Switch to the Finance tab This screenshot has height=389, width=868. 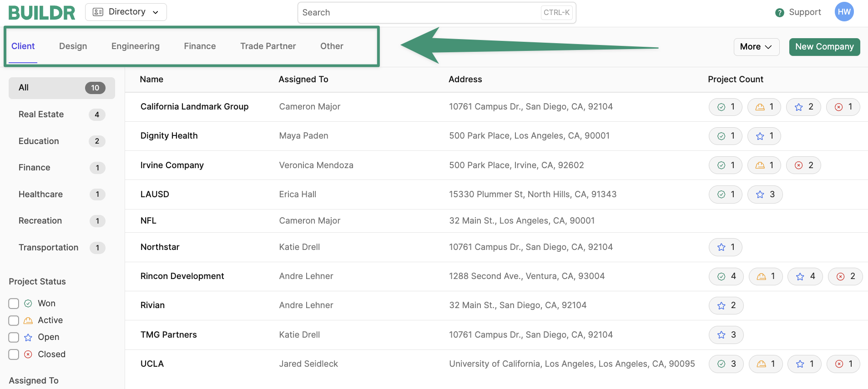(x=200, y=46)
